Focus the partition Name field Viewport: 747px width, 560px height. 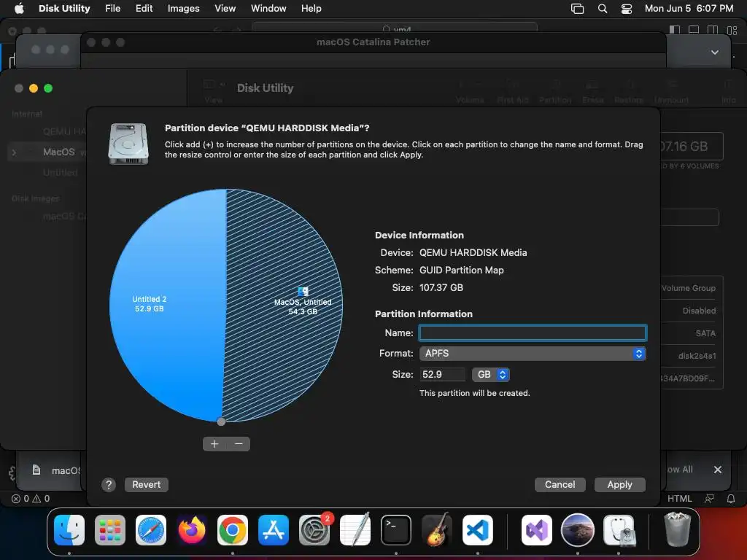(x=533, y=332)
